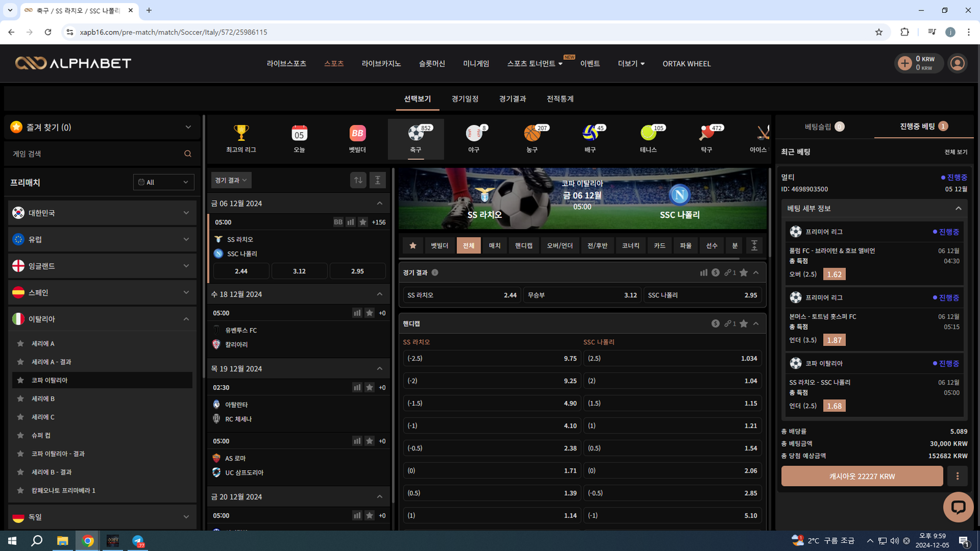The height and width of the screenshot is (551, 980).
Task: Click the 게임 검색 search input field
Action: click(x=95, y=154)
